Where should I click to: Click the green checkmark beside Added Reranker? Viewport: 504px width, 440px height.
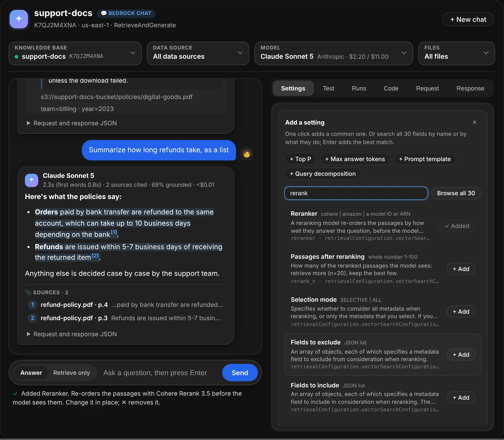tap(15, 394)
